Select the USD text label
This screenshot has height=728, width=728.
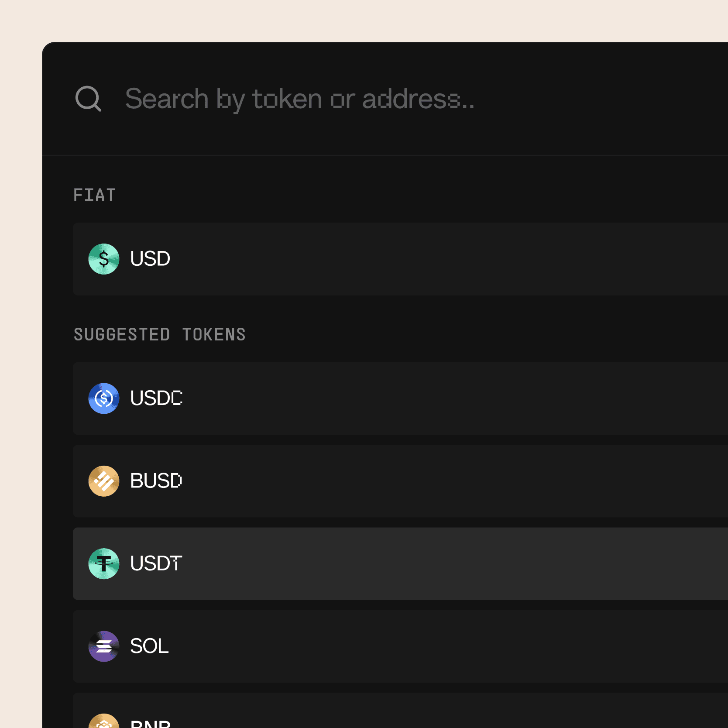[x=150, y=259]
